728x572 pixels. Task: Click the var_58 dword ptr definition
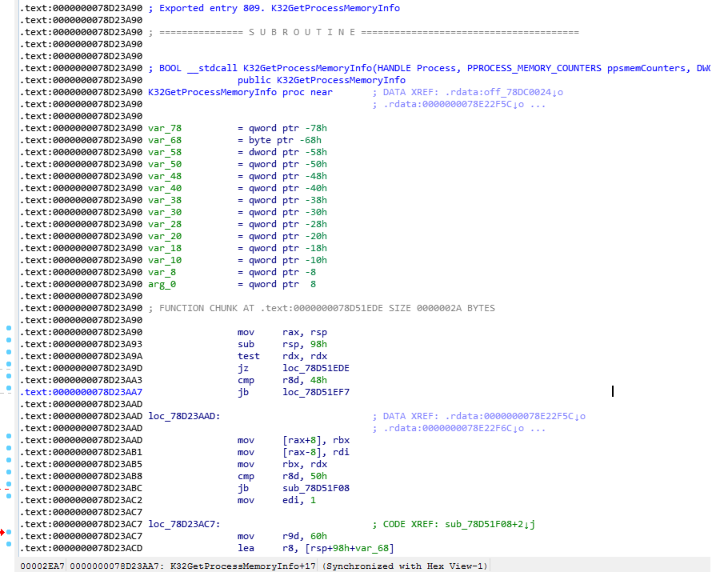tap(238, 152)
